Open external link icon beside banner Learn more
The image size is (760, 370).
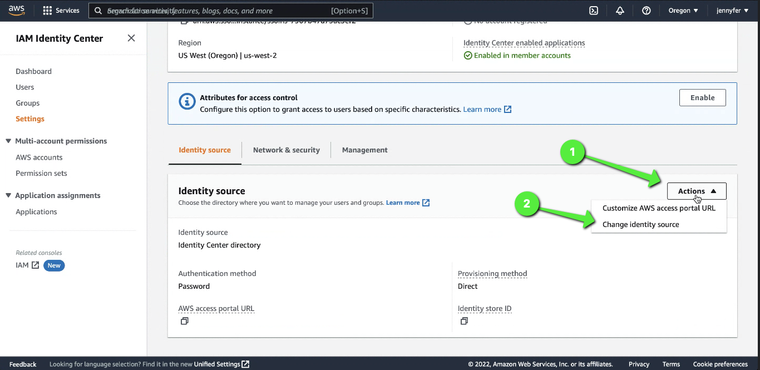tap(507, 110)
